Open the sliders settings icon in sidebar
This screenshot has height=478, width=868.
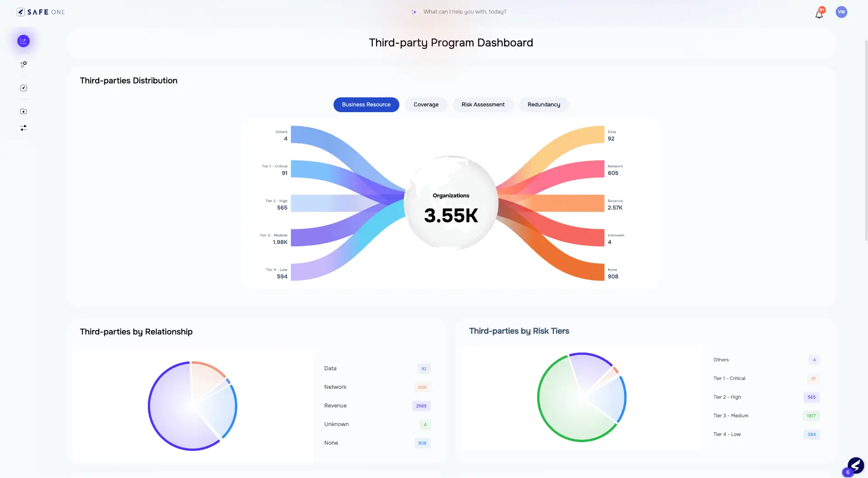point(23,128)
